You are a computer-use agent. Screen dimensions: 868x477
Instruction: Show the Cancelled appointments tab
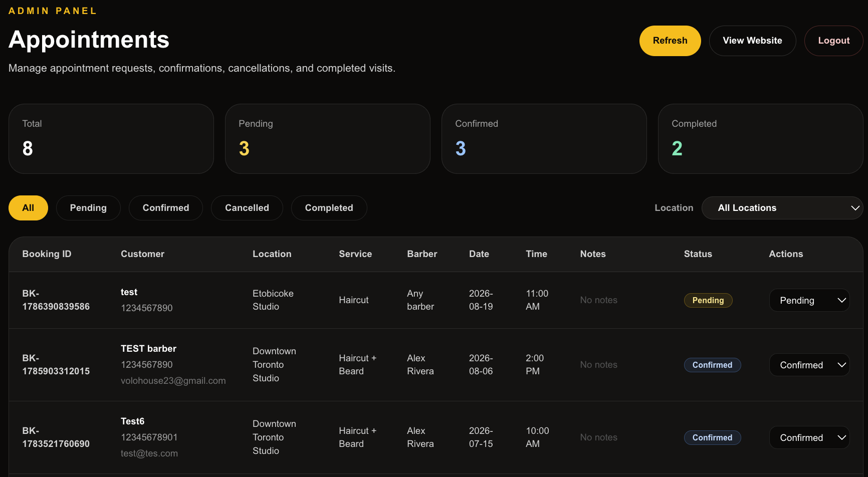click(x=247, y=208)
